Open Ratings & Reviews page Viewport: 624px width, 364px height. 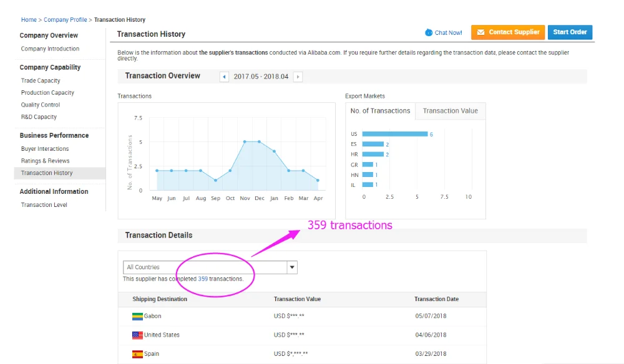click(x=45, y=161)
